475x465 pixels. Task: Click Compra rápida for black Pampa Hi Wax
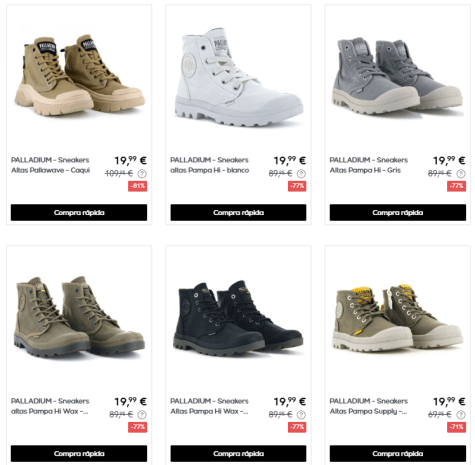click(x=238, y=454)
